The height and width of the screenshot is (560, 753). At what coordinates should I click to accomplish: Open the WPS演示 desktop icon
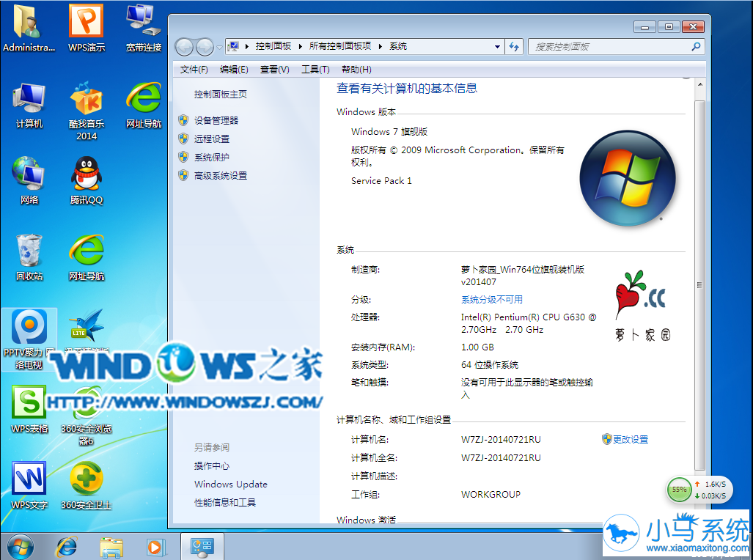pyautogui.click(x=87, y=28)
